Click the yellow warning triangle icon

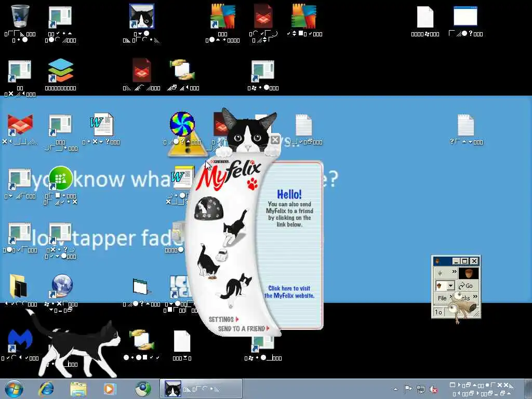(187, 146)
